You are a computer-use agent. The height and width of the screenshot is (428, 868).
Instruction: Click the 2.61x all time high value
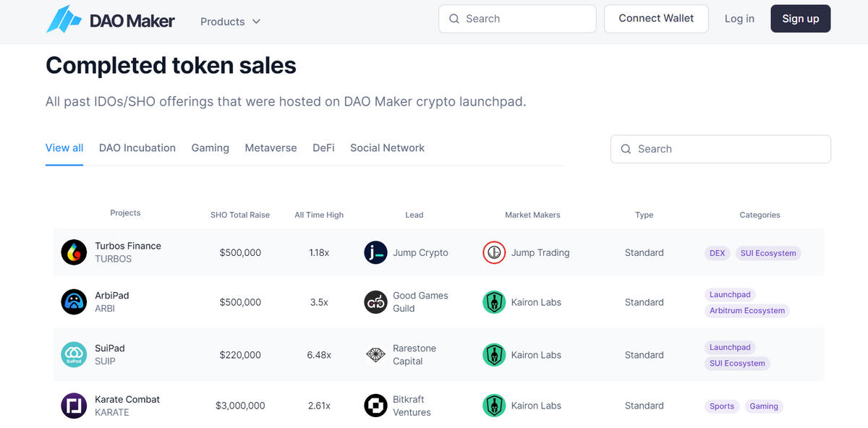319,406
